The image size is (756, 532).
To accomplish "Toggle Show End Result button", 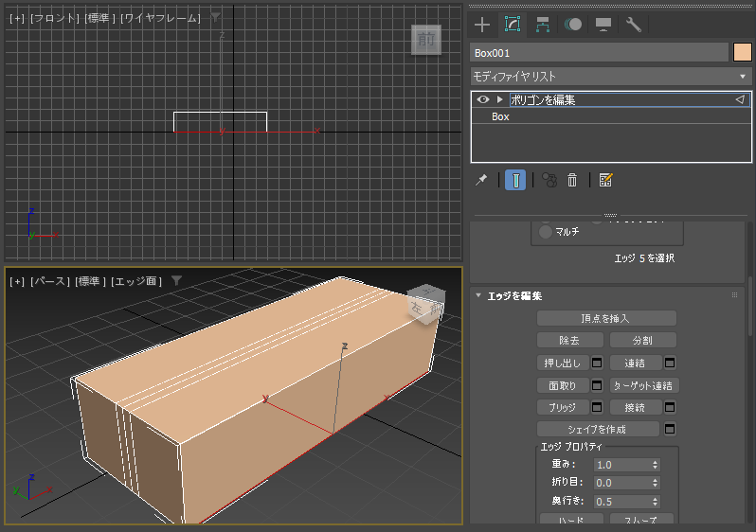I will pos(515,180).
